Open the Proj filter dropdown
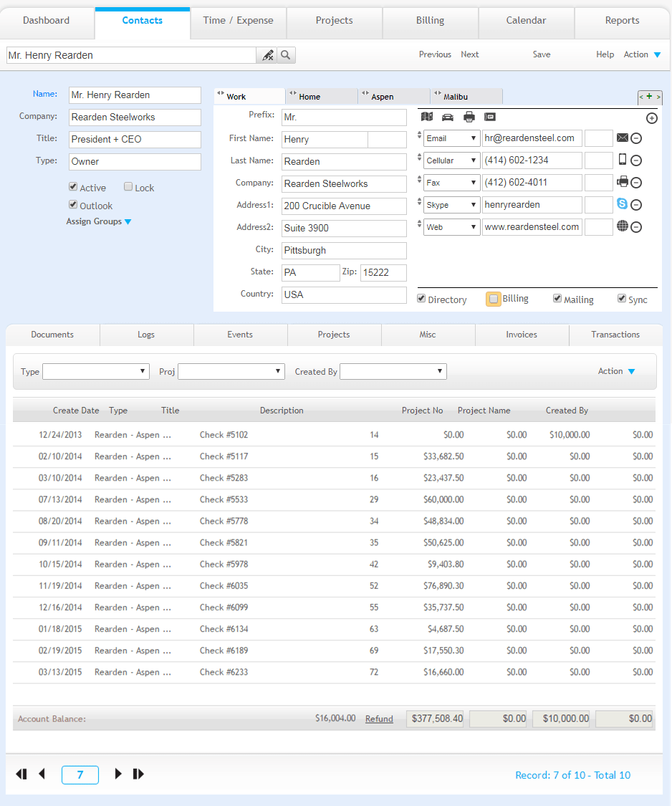The width and height of the screenshot is (672, 806). pos(231,371)
